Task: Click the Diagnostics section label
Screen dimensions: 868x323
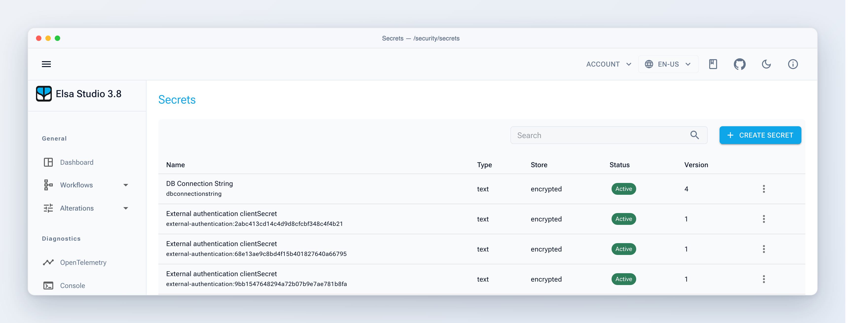Action: (x=61, y=238)
